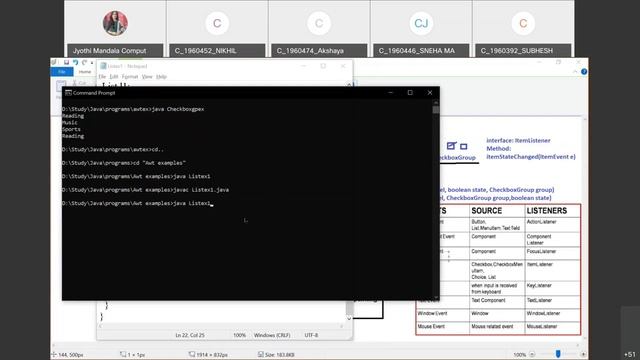
Task: Click 'UTF-8' encoding in Notepad status bar
Action: pos(311,335)
